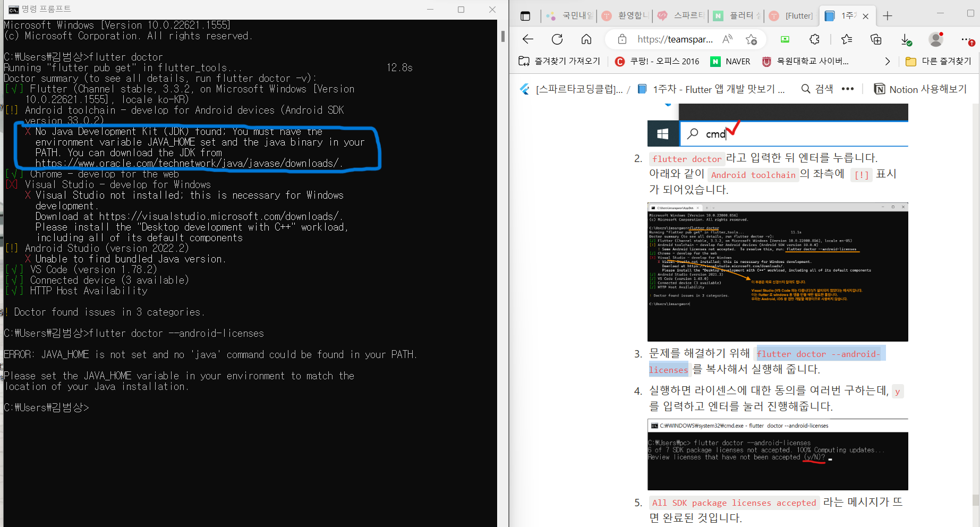Open the android-licenses terminal screenshot image

click(778, 454)
